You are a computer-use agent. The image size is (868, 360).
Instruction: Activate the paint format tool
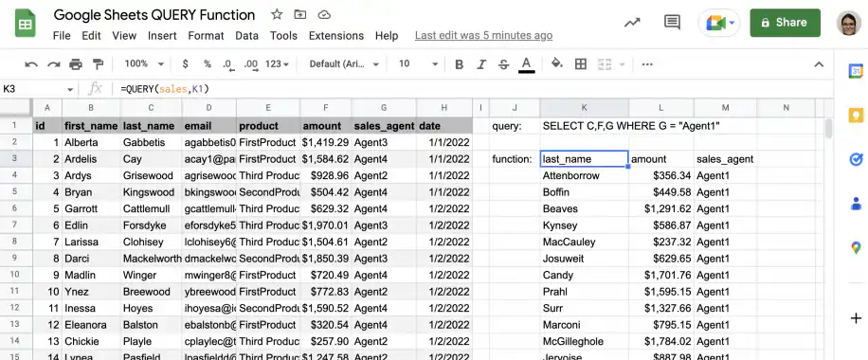tap(98, 64)
